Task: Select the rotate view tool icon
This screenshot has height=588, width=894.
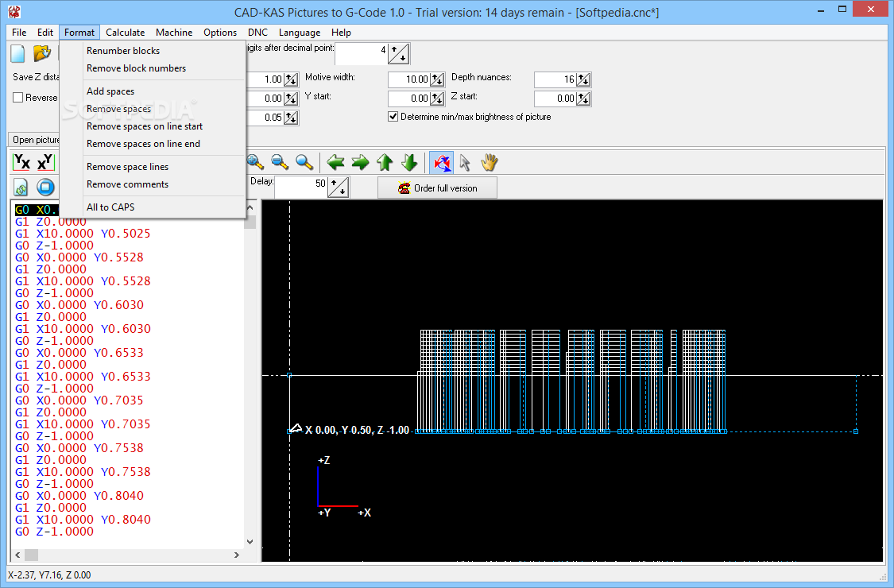Action: (x=441, y=163)
